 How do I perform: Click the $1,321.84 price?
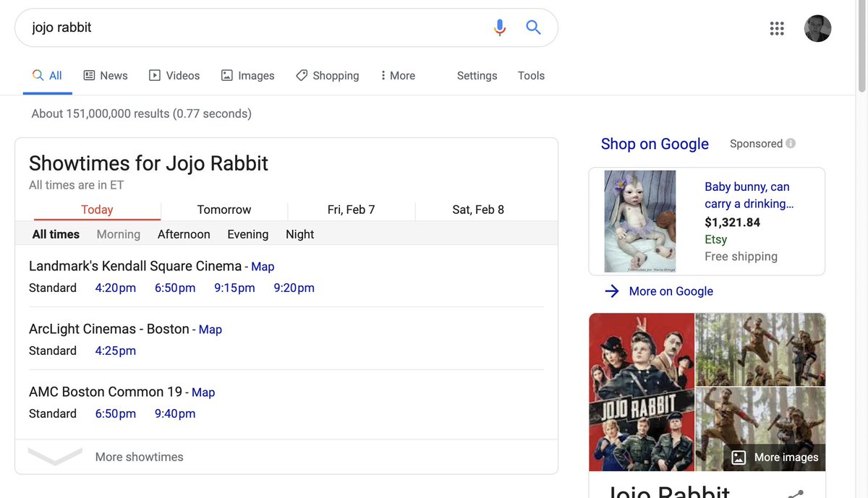(x=732, y=222)
